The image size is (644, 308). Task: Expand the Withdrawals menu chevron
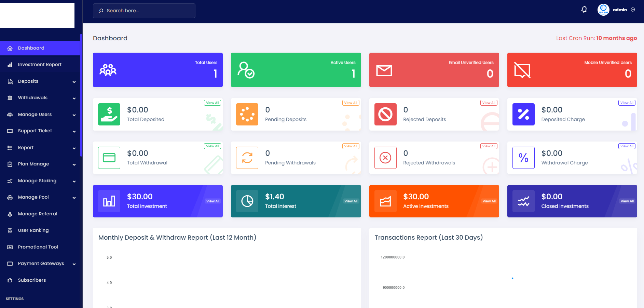point(74,98)
